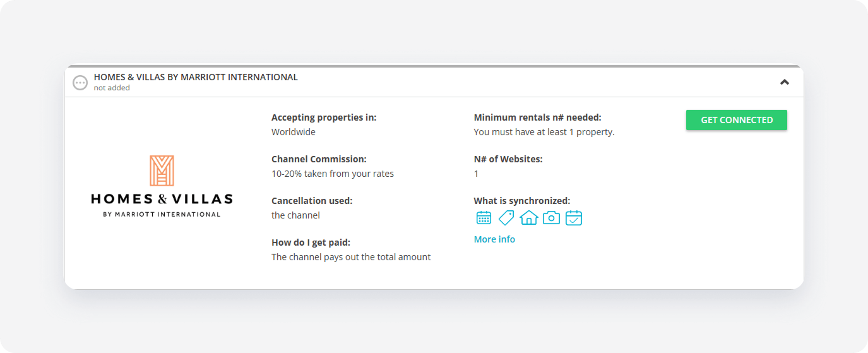
Task: Click the 'What is synchronized:' label
Action: click(x=522, y=201)
